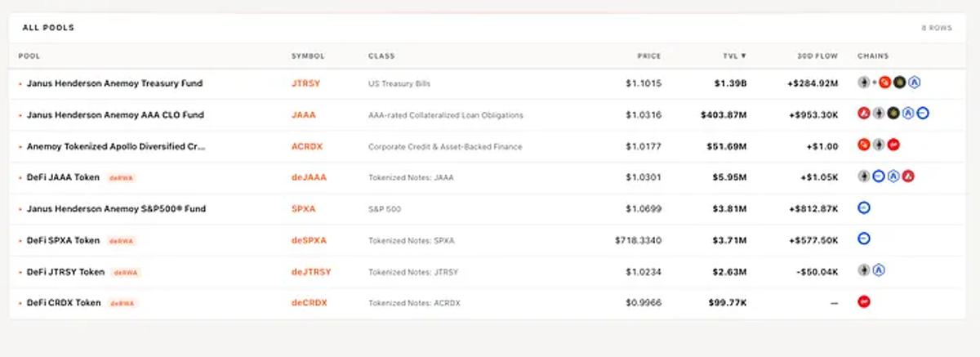Click Avalanche chain icon in deJAAA row
The height and width of the screenshot is (357, 980).
908,176
